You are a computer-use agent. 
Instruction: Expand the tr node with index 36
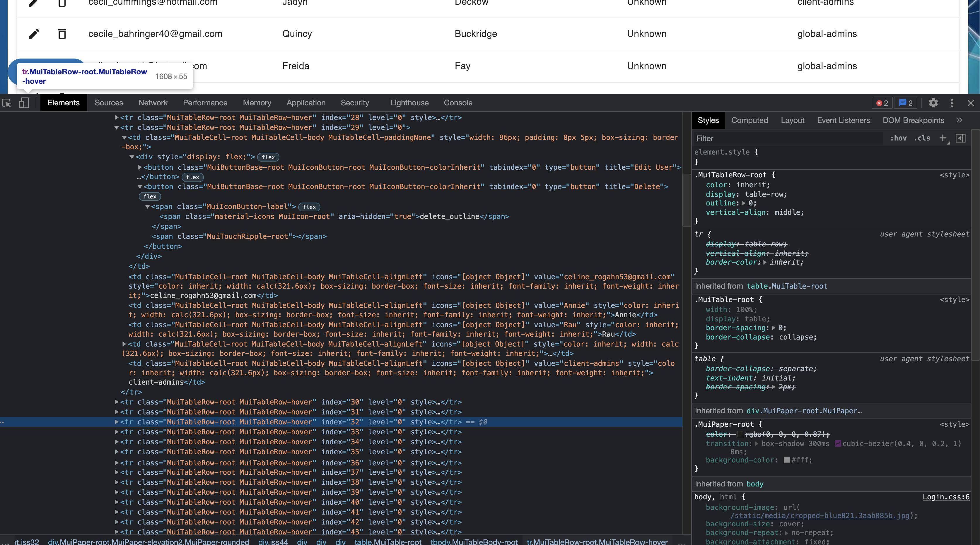(x=117, y=463)
